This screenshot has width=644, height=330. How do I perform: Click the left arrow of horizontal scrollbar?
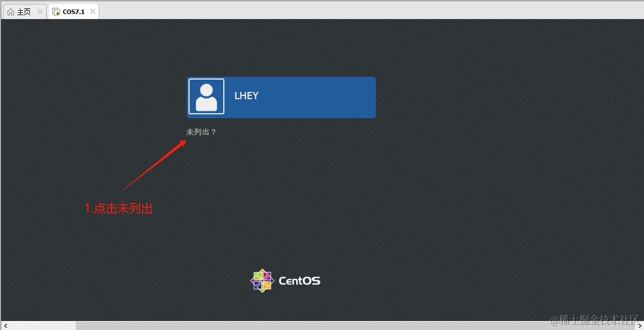coord(5,326)
